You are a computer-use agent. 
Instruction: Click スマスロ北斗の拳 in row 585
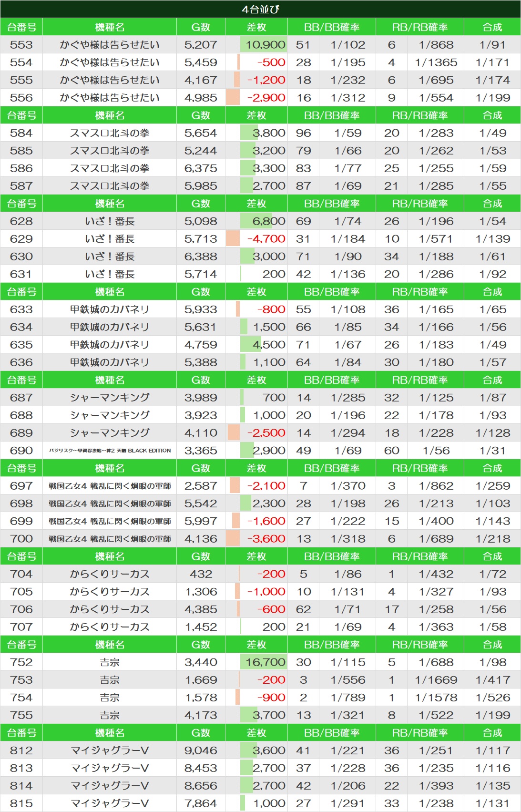coord(110,151)
